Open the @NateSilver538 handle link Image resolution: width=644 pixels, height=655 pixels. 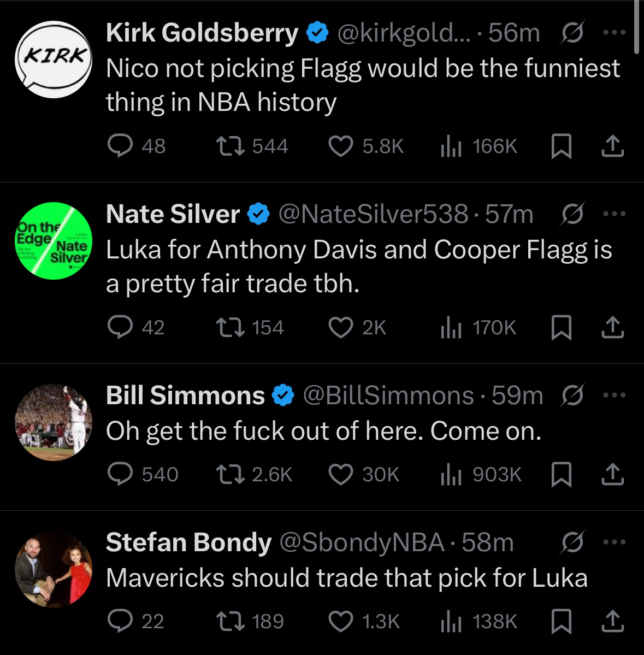[374, 214]
